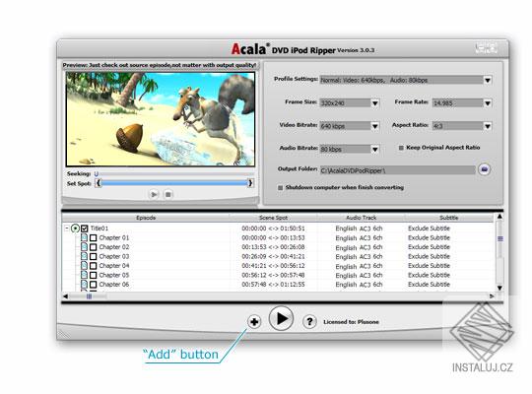Viewport: 532px width, 394px height.
Task: Collapse the Title01 tree node
Action: click(67, 229)
